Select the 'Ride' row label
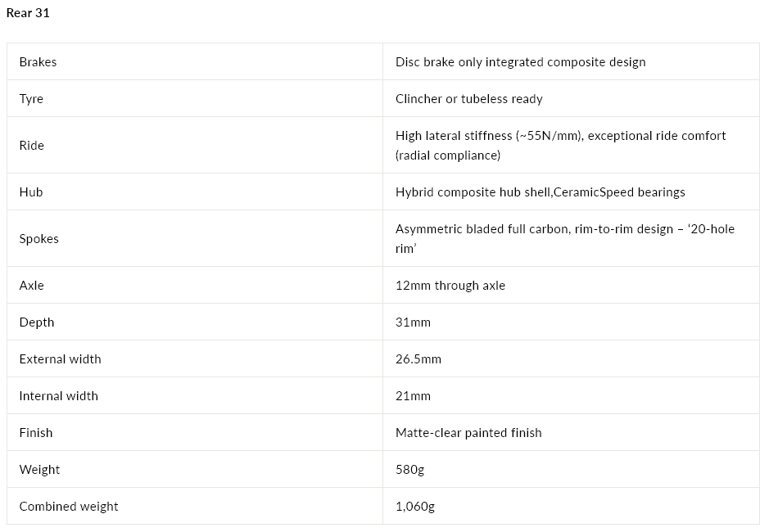 click(31, 145)
